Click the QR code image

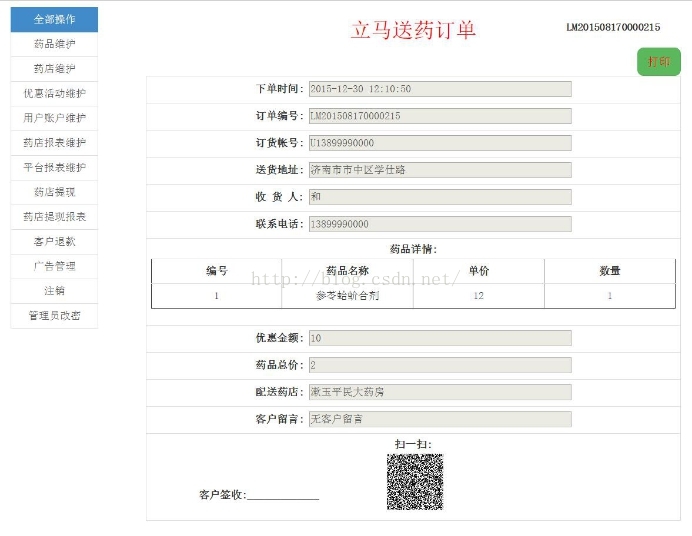point(415,482)
